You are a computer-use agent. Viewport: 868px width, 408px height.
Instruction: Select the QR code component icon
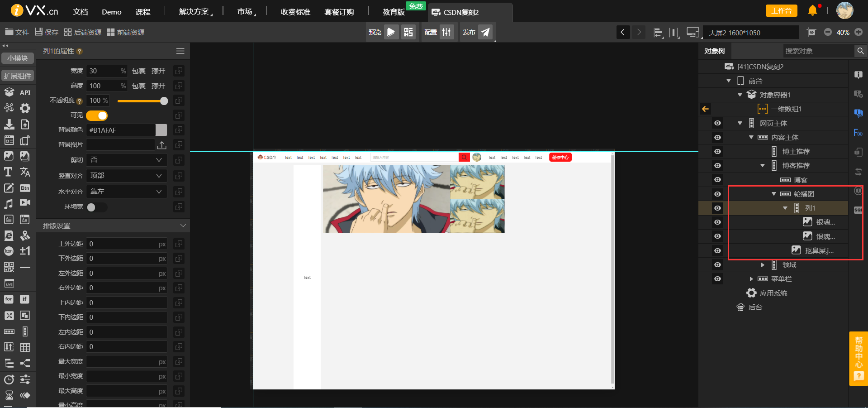(x=9, y=267)
